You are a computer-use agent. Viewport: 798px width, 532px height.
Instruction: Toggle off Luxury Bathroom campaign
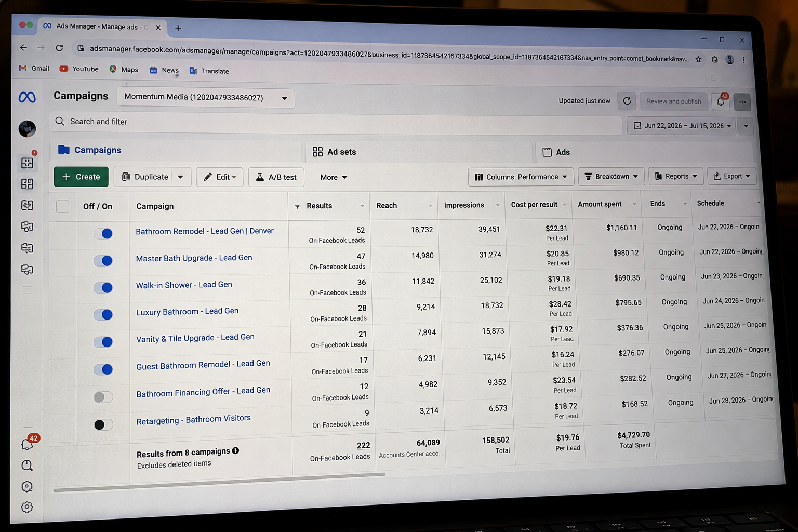[x=103, y=315]
